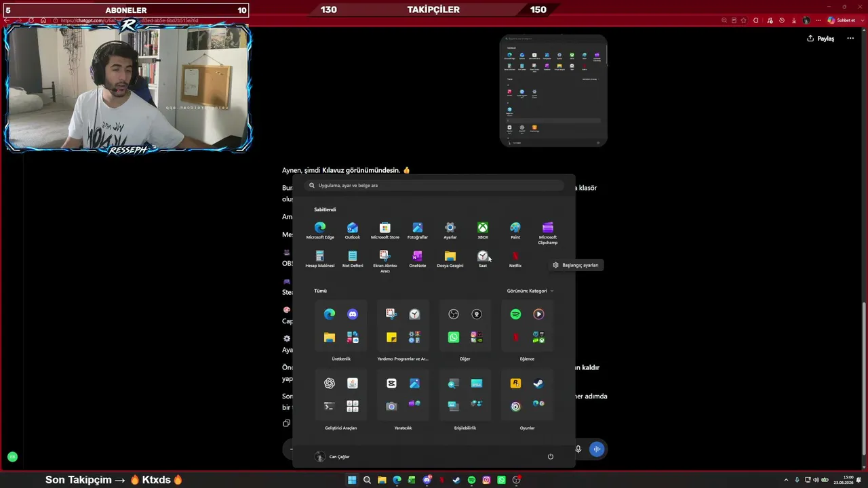Open ChatGPT in the Geliştirici Araçları category
Viewport: 868px width, 488px height.
tap(330, 383)
